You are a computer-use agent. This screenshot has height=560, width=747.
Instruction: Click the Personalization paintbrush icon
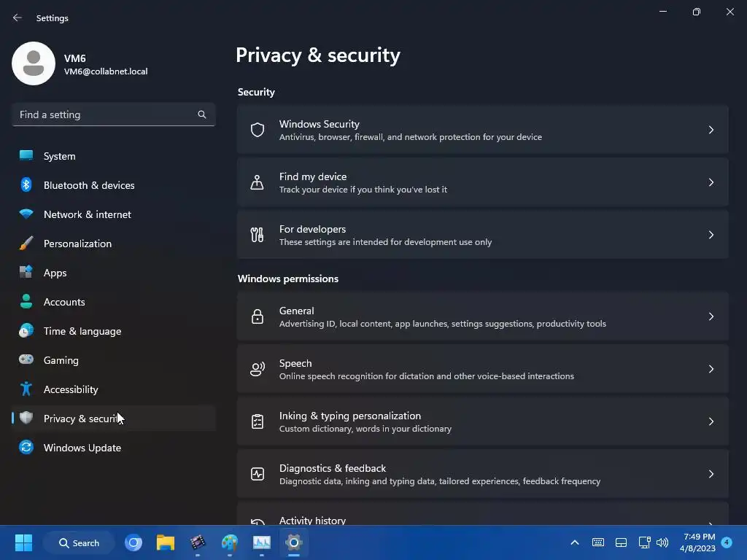coord(26,244)
